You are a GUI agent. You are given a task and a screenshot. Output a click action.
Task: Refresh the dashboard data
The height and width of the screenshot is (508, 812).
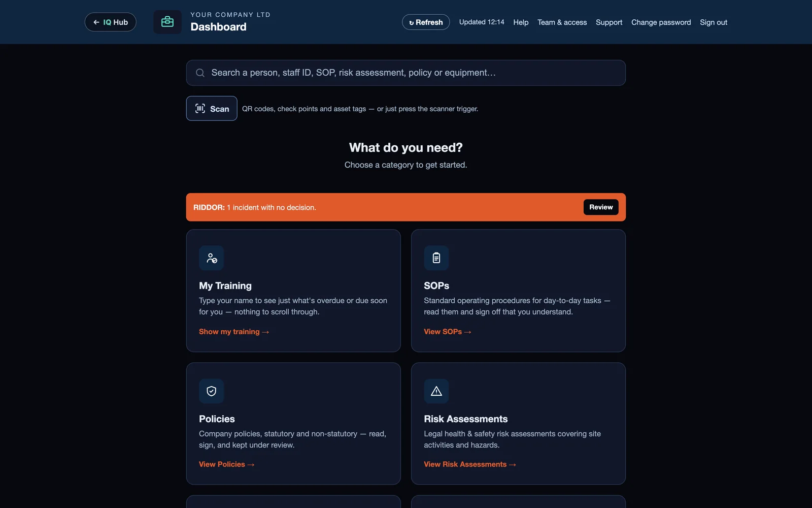(426, 22)
